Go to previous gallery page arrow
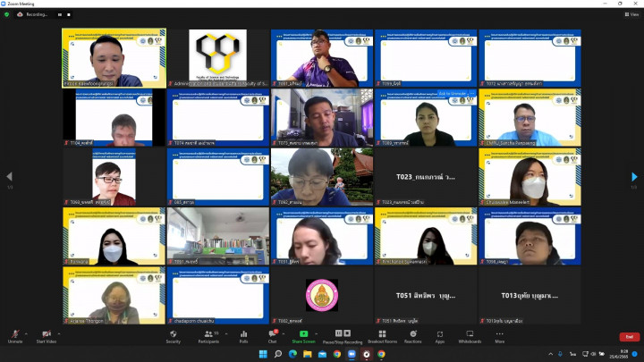Viewport: 644px width, 362px height. pos(10,176)
